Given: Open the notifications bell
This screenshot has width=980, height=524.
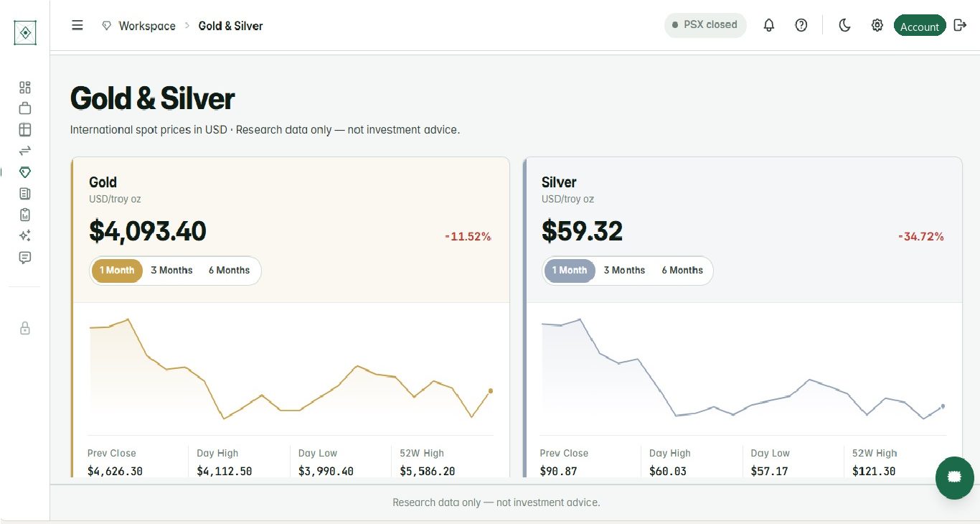Looking at the screenshot, I should click(x=769, y=25).
